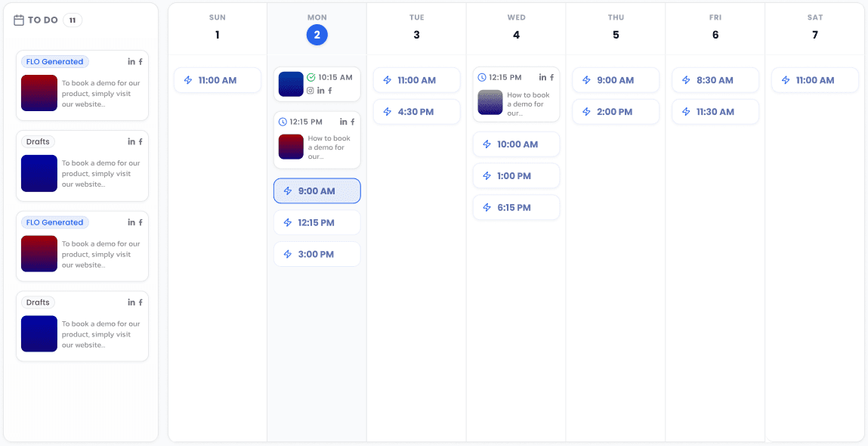Viewport: 868px width, 446px height.
Task: Open Monday's 'How to book a demo' text
Action: tap(329, 147)
